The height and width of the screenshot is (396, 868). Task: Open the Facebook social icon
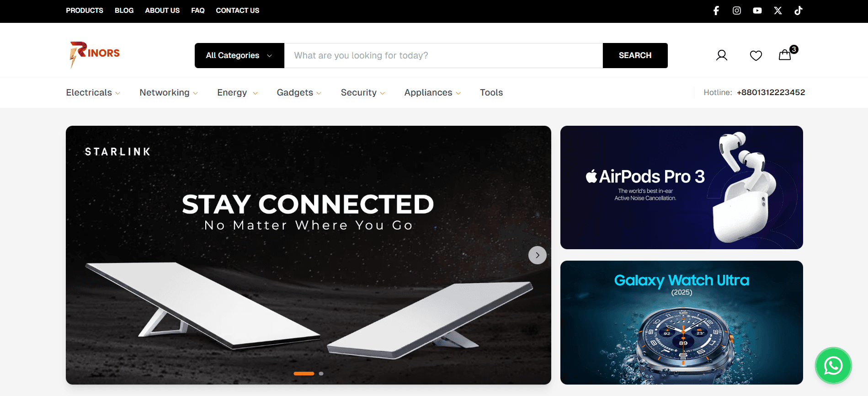716,11
